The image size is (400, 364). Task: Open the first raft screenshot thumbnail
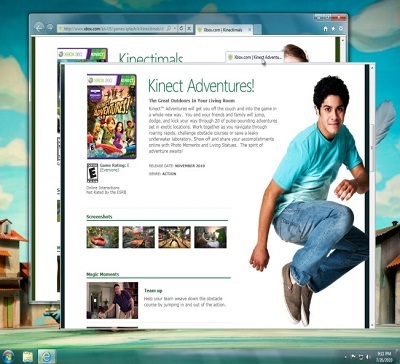[x=103, y=237]
